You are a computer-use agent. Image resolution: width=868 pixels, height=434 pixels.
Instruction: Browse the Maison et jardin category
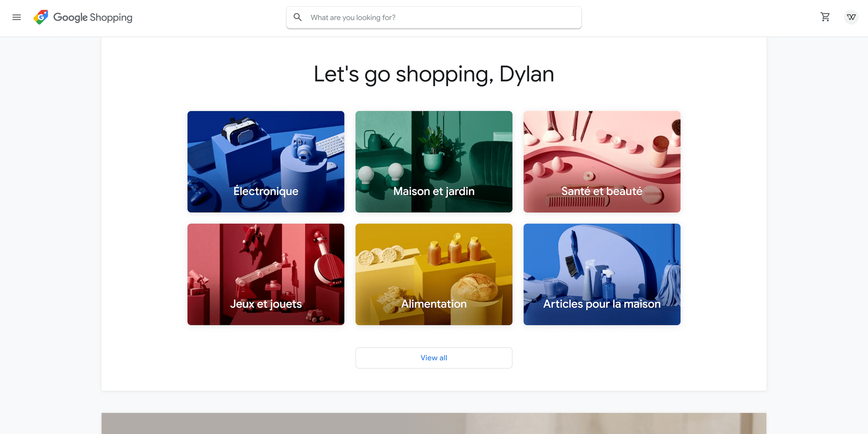point(434,162)
